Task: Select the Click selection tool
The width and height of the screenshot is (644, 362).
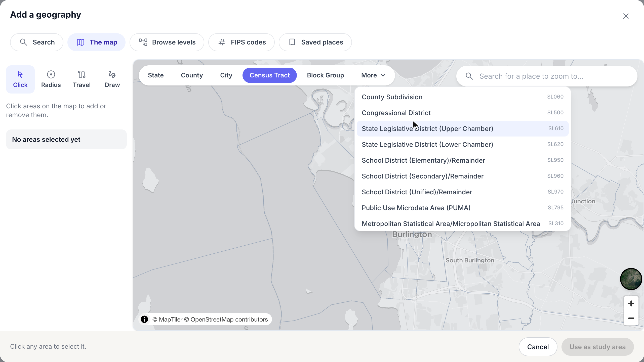Action: coord(20,79)
